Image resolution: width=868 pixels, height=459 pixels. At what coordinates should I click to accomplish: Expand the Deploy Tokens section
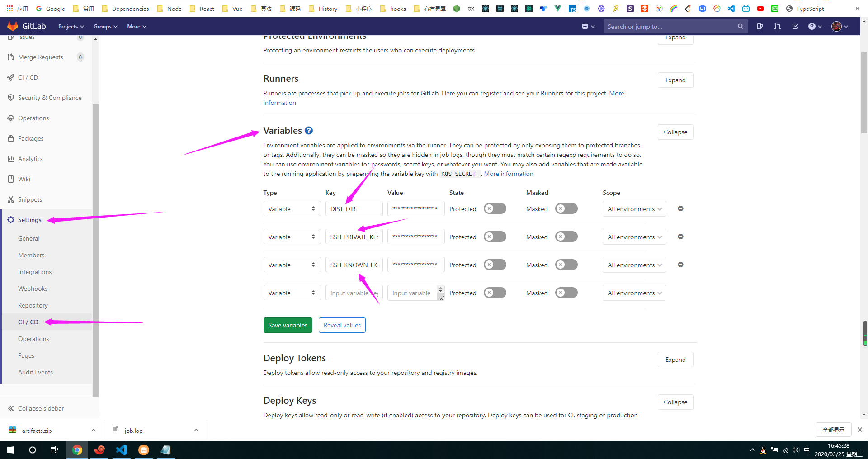point(675,360)
